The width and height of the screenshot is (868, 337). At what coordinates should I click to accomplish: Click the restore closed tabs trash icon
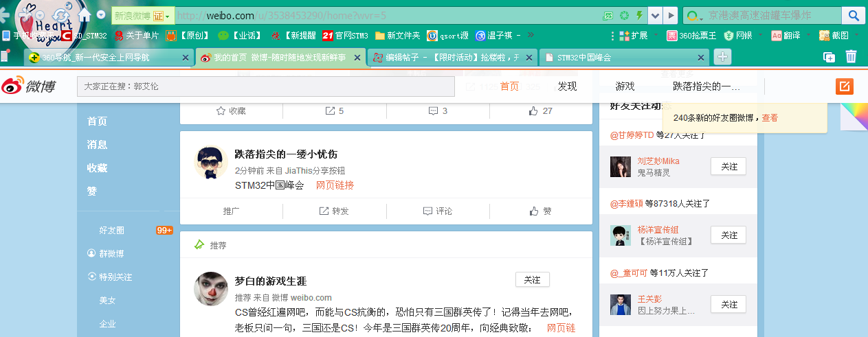[x=851, y=57]
